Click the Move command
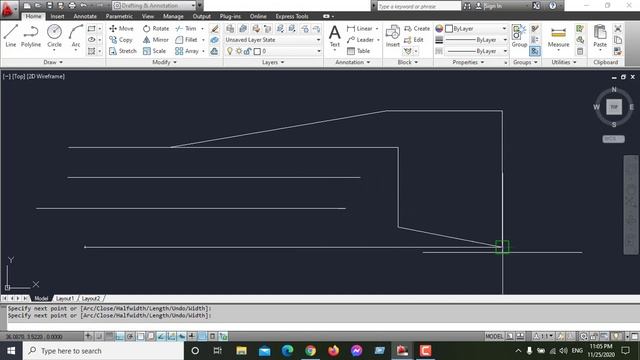 (x=121, y=29)
